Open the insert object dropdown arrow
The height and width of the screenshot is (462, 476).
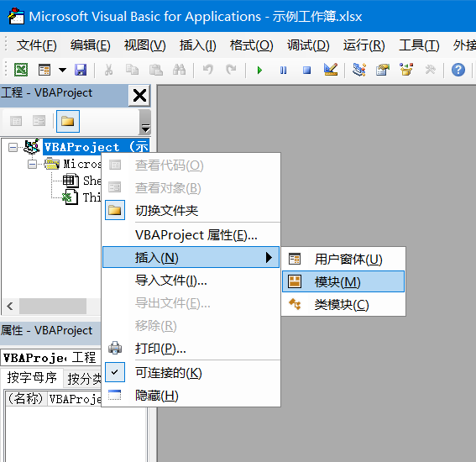62,71
